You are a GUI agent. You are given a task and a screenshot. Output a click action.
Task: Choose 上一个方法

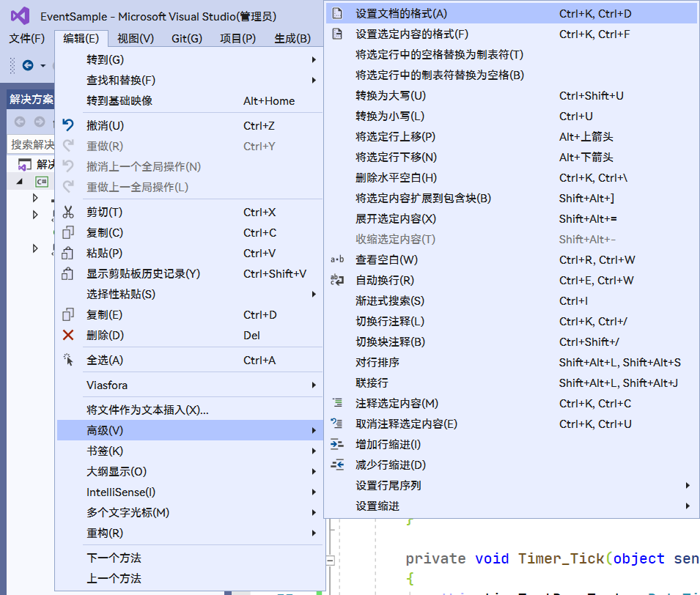coord(190,578)
